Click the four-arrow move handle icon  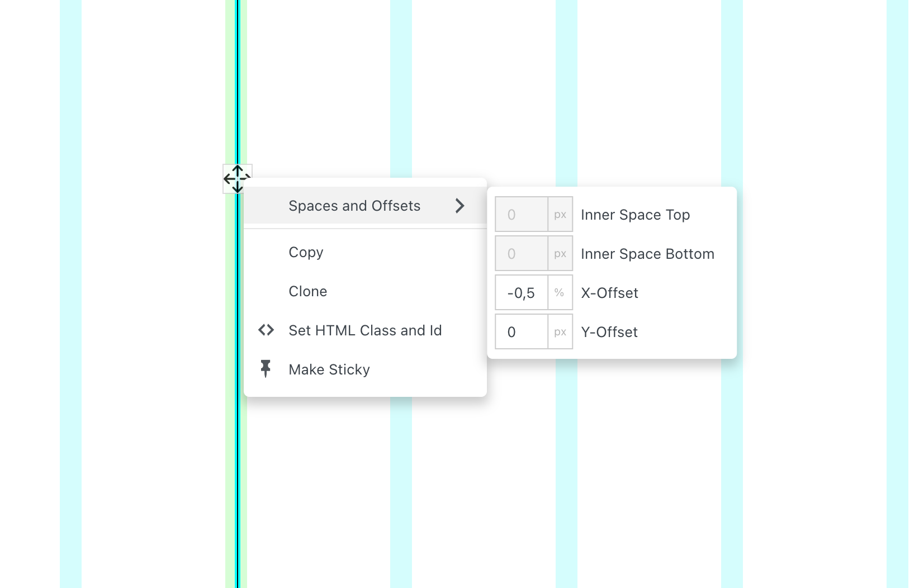click(x=238, y=178)
